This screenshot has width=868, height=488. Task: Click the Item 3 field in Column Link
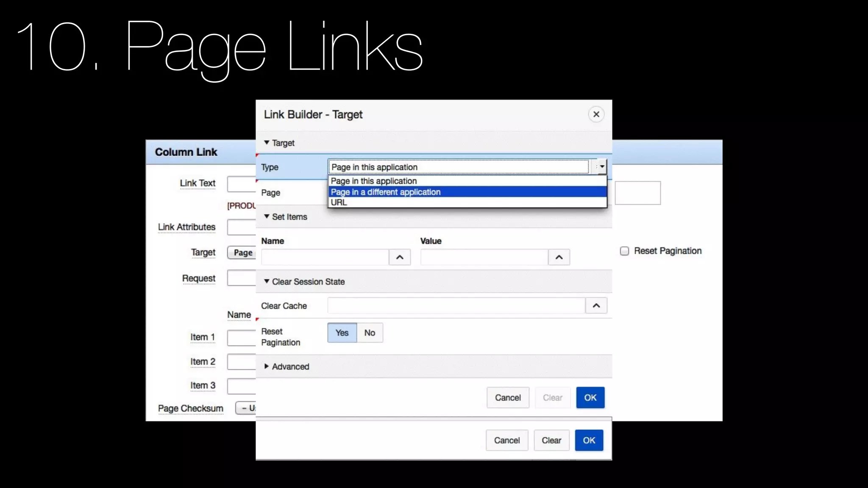click(242, 386)
